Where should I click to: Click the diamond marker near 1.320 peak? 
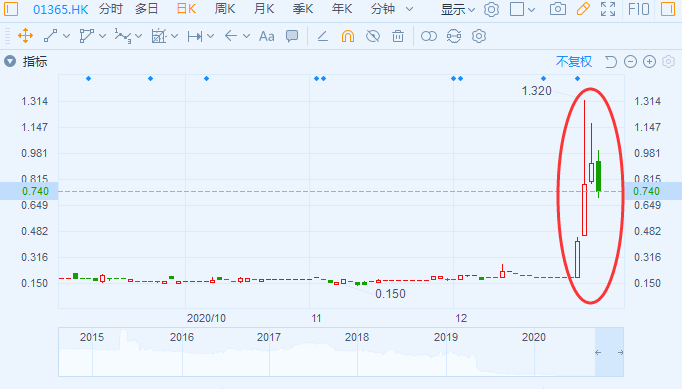578,78
